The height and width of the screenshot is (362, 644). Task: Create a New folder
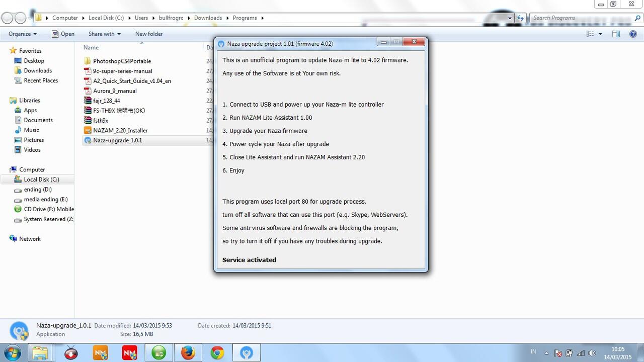coord(149,34)
